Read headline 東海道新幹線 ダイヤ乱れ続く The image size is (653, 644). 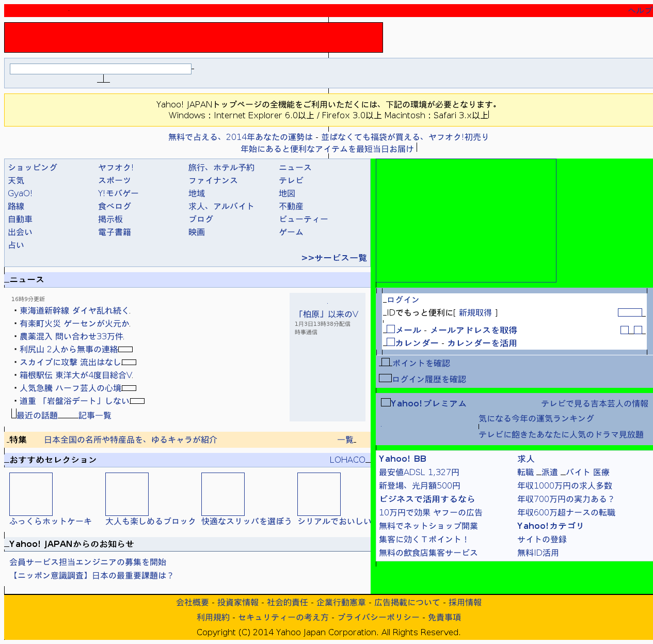(x=74, y=310)
